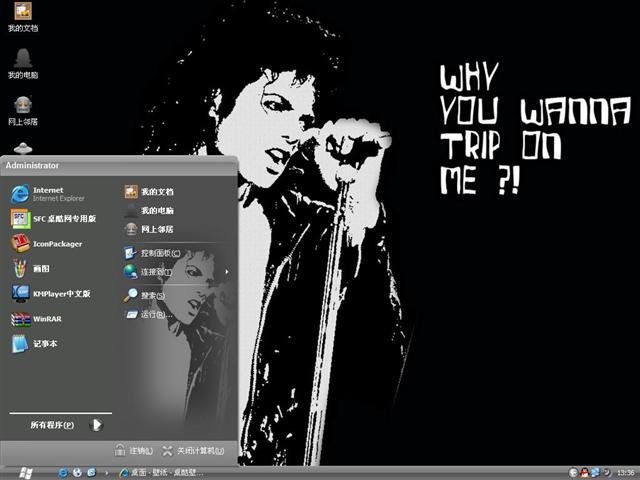Switch to 桌面 - 壁纸 taskbar window
Image resolution: width=640 pixels, height=480 pixels.
coord(162,473)
